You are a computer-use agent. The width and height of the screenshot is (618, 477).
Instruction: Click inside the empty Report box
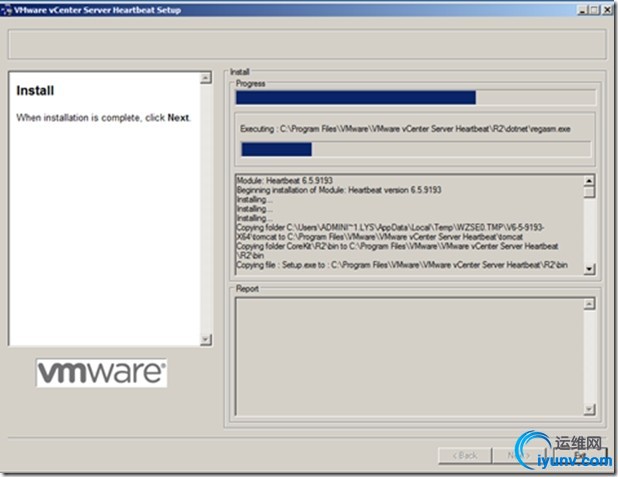pyautogui.click(x=409, y=357)
